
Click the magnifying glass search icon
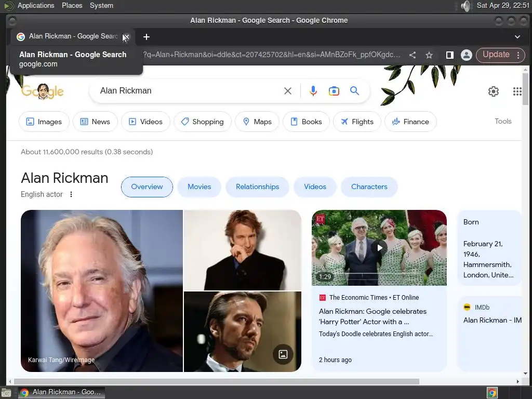click(x=354, y=91)
